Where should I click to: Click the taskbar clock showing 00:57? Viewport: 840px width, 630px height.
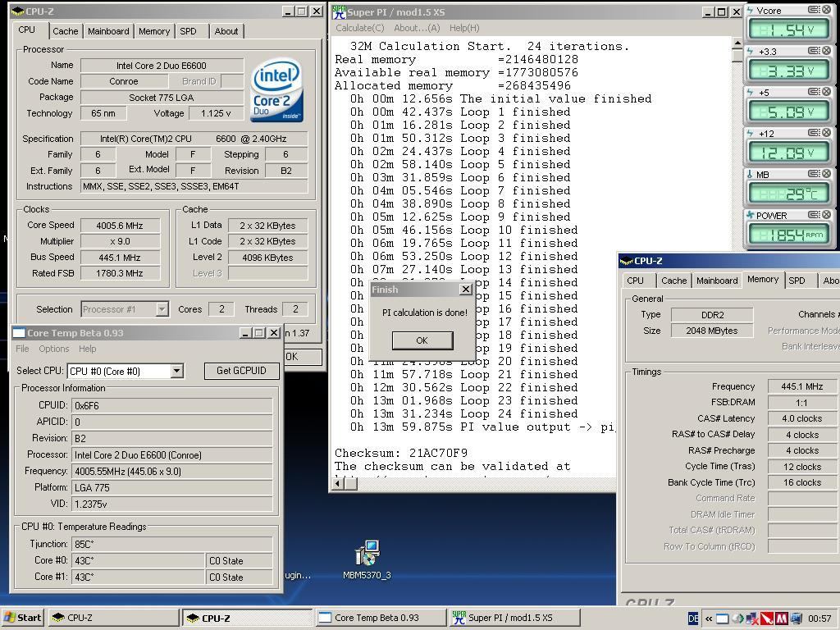(819, 619)
